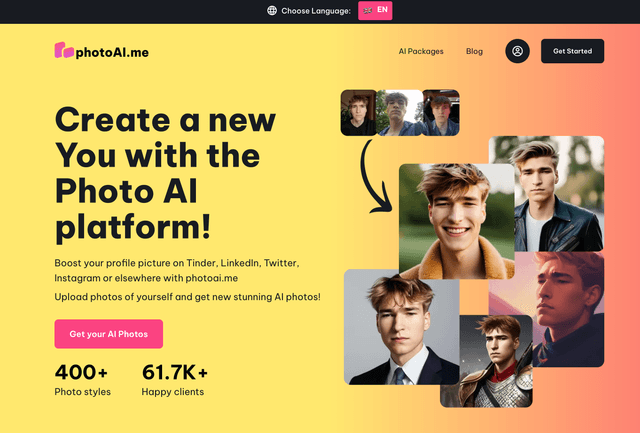Open the knight armor portrait image

click(486, 361)
